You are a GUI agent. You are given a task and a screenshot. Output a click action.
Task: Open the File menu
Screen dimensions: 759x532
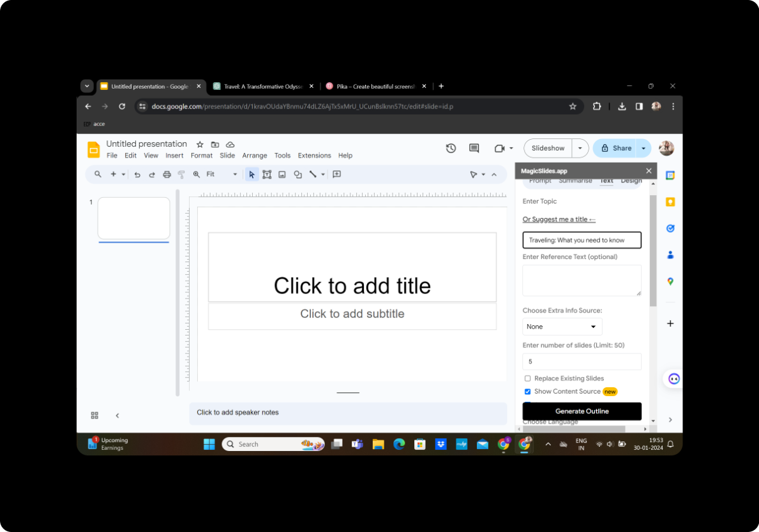tap(112, 156)
